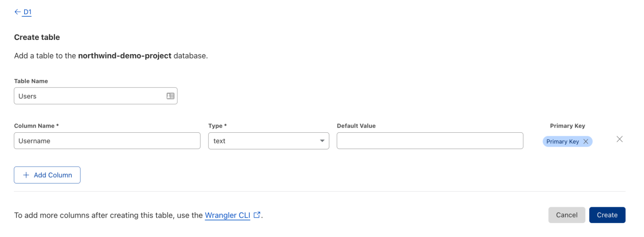Click the back arrow icon beside D1
Screen dimensions: 644x237
[x=17, y=12]
